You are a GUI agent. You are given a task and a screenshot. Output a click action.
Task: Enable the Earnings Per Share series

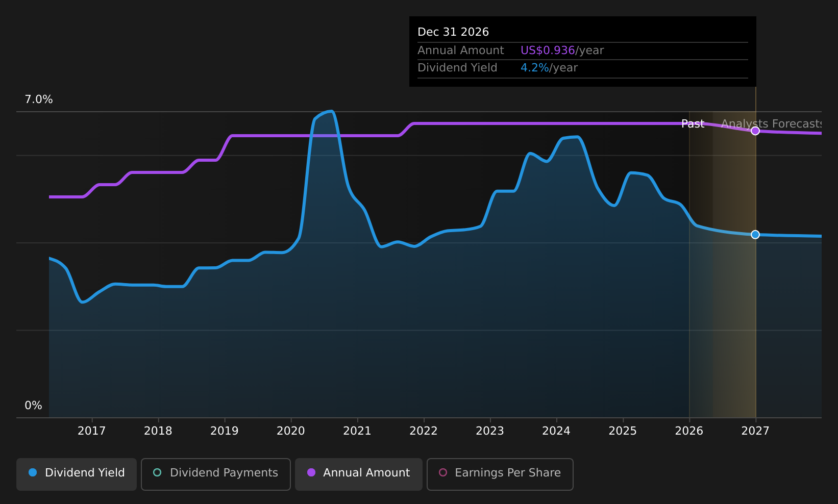[500, 474]
